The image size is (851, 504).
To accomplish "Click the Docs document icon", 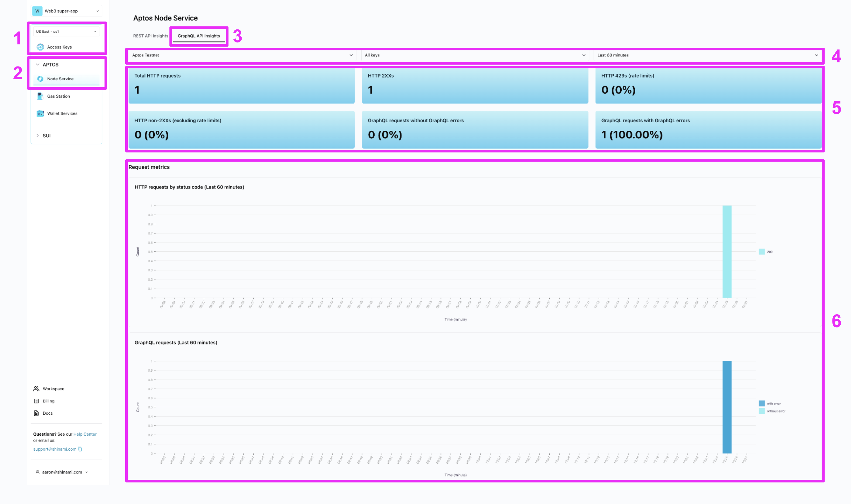I will (x=36, y=413).
